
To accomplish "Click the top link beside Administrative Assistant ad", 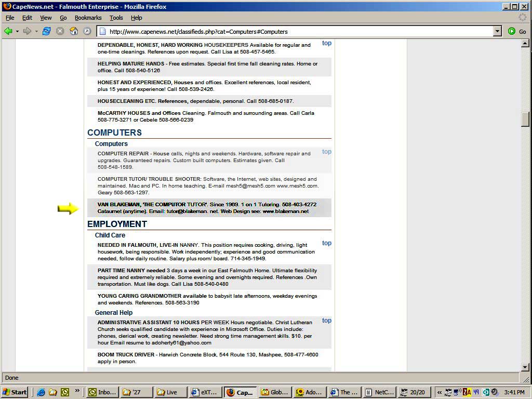I will pos(326,321).
